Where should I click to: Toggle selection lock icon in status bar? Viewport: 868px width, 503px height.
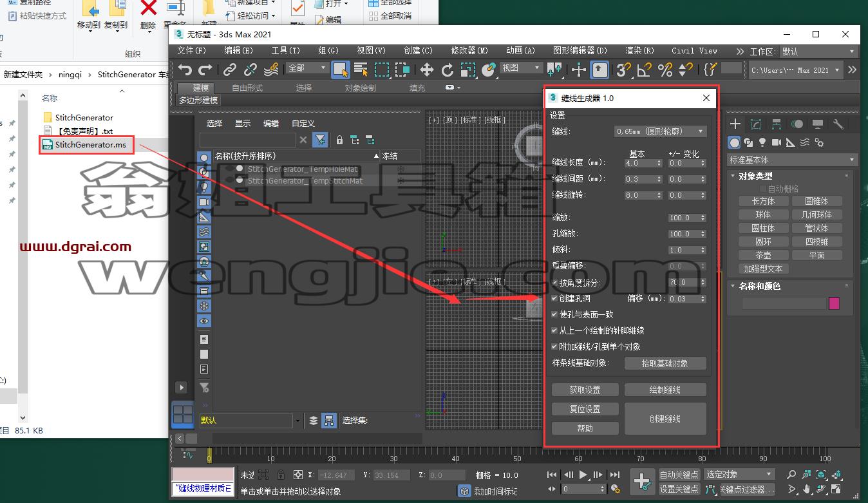tap(280, 475)
